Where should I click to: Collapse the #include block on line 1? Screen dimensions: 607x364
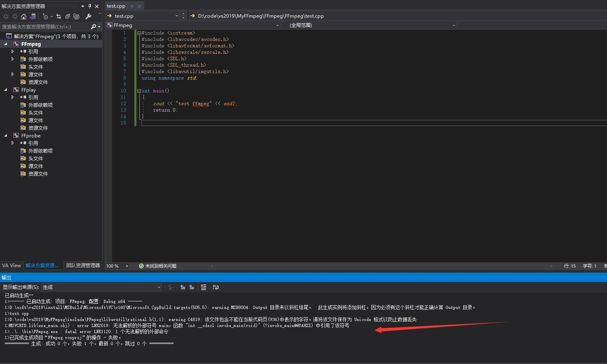pyautogui.click(x=139, y=33)
